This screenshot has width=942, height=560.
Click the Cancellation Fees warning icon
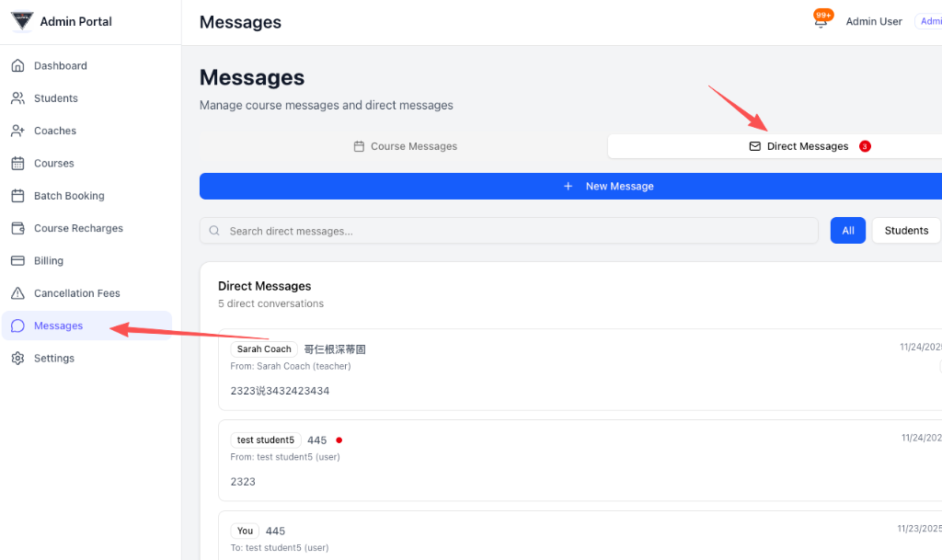point(19,292)
